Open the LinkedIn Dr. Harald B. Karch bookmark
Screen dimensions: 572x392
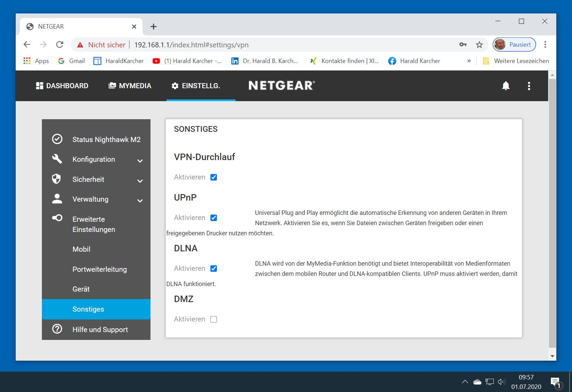265,61
